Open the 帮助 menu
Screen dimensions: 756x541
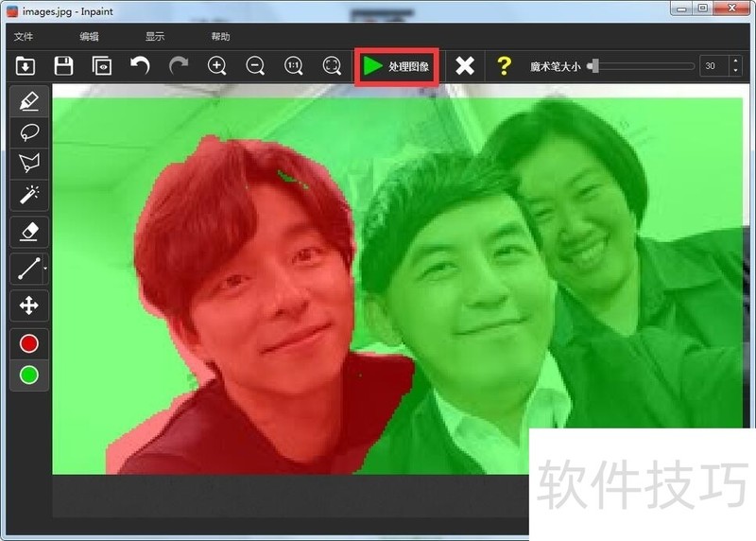point(220,37)
